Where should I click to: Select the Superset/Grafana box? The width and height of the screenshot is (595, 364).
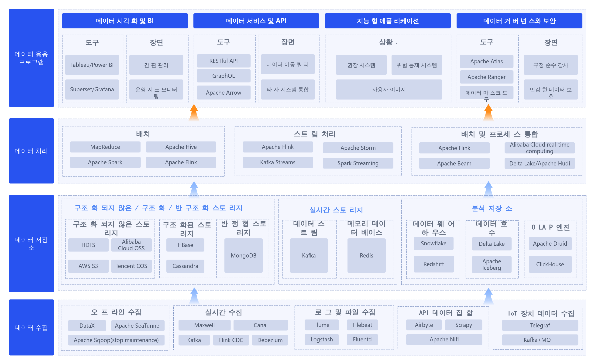92,89
